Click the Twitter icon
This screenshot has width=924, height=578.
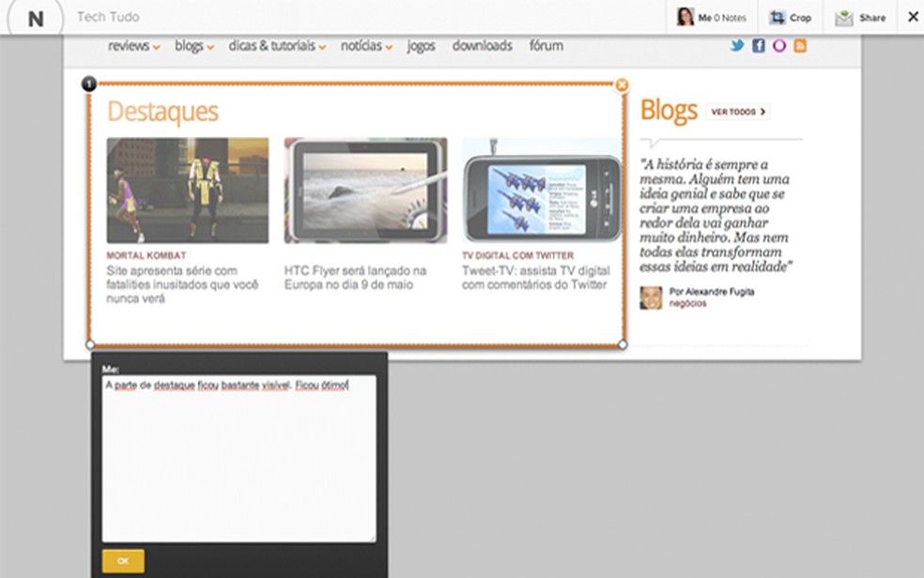click(738, 46)
